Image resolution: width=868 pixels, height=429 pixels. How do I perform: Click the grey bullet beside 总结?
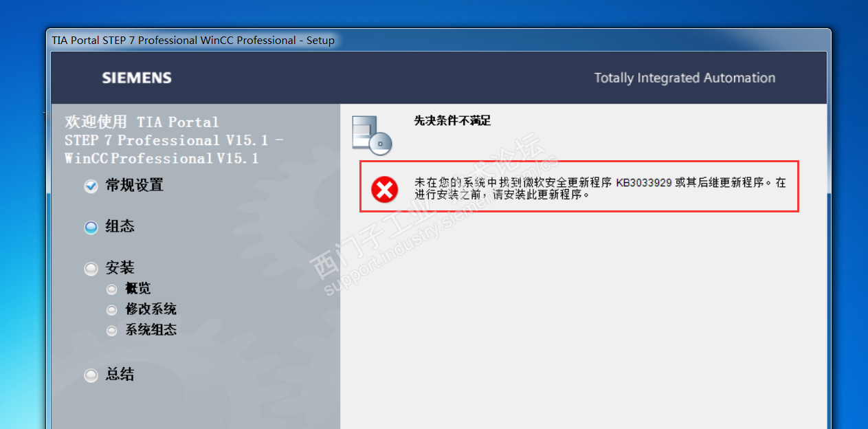click(91, 375)
